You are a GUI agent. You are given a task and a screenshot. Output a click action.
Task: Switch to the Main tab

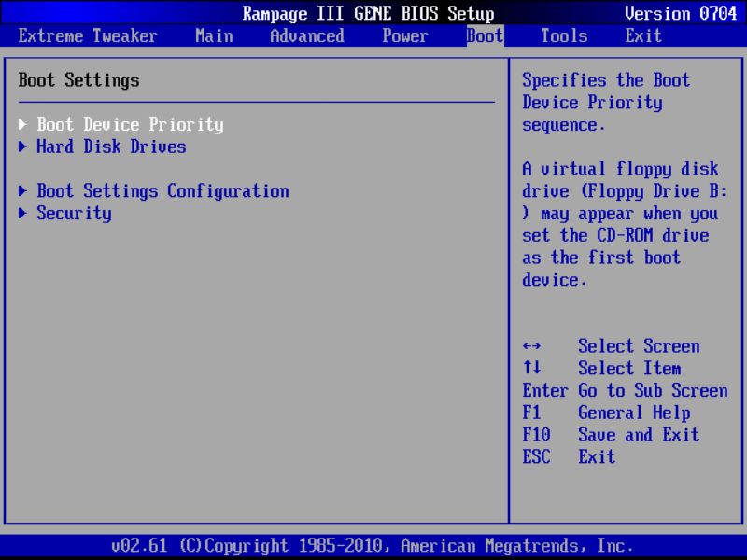214,36
